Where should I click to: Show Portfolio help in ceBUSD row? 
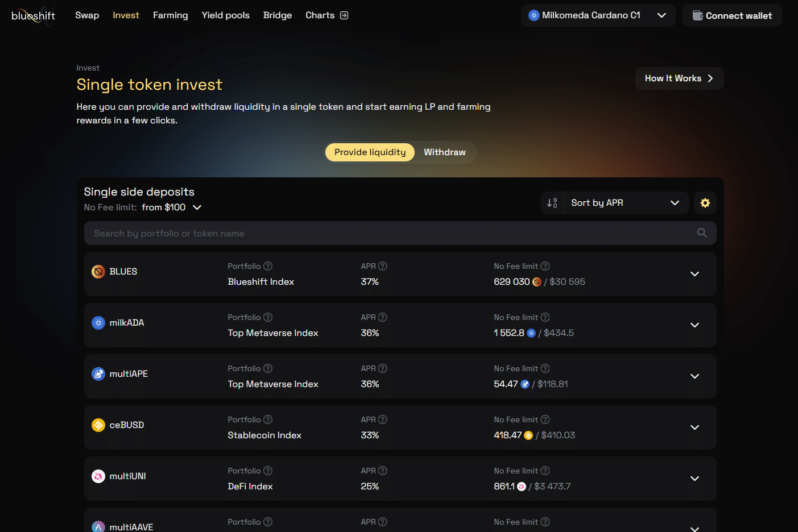(268, 419)
